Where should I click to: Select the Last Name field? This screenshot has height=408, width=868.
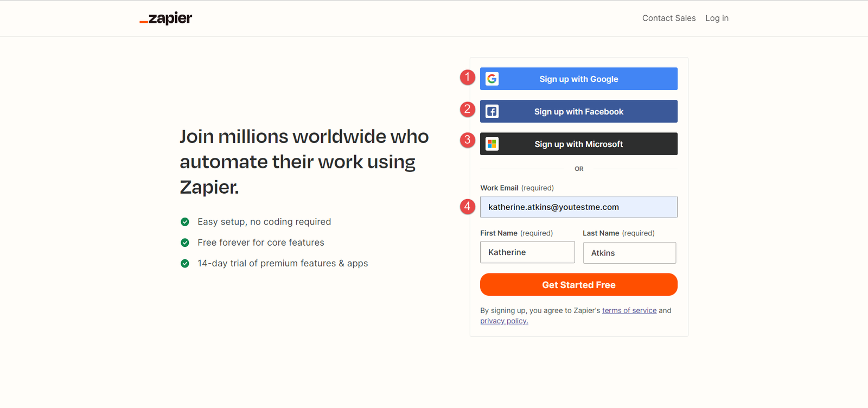pos(629,253)
